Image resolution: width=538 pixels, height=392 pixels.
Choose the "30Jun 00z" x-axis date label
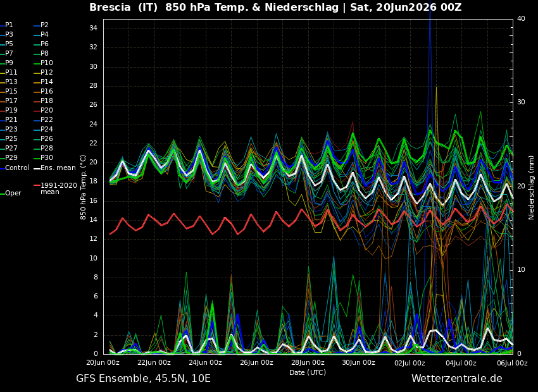click(358, 363)
